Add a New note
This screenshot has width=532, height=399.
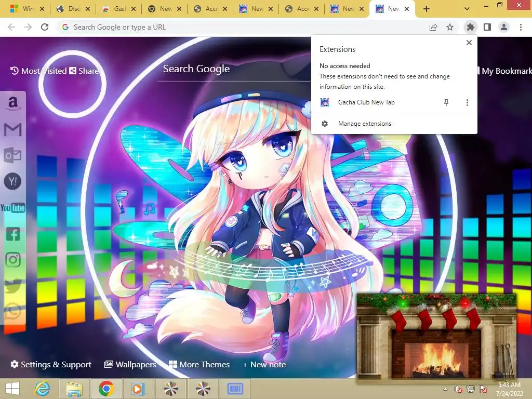click(264, 365)
